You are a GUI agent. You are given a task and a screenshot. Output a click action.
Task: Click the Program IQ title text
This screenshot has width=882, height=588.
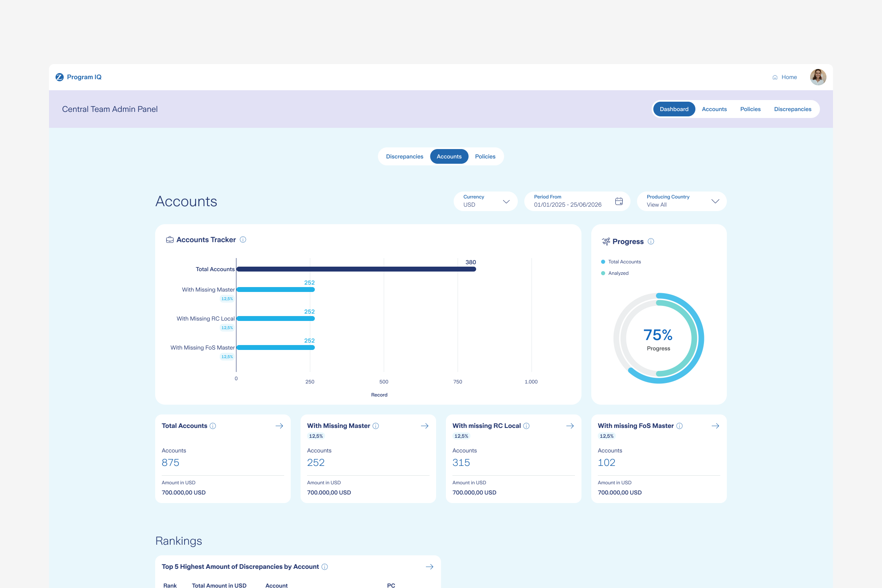click(84, 77)
